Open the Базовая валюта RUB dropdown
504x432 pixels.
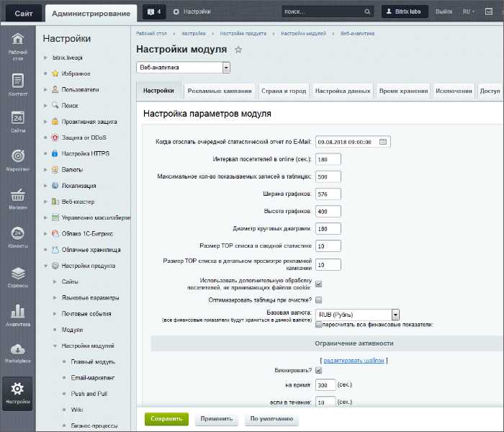pyautogui.click(x=357, y=315)
